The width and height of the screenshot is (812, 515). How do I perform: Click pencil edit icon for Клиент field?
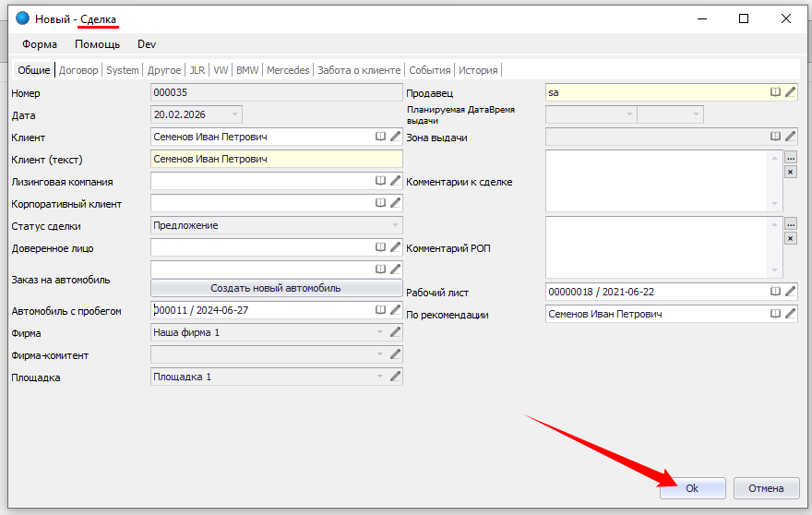(x=396, y=137)
